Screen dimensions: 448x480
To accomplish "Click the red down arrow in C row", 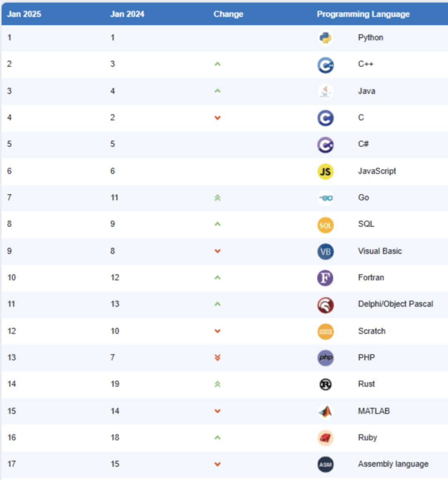I will tap(217, 118).
